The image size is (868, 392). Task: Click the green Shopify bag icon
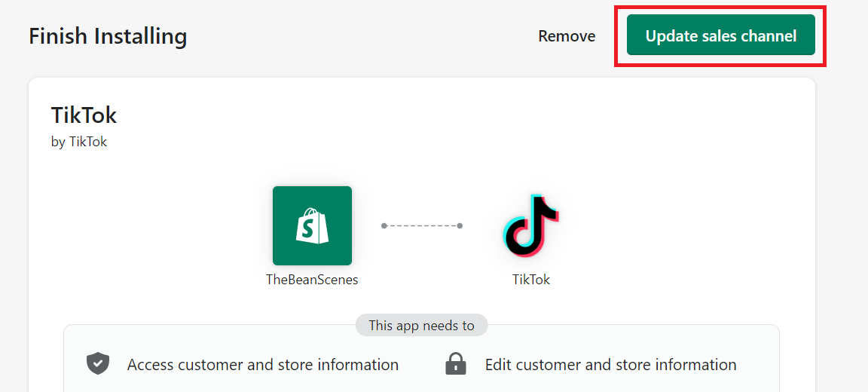pos(312,225)
